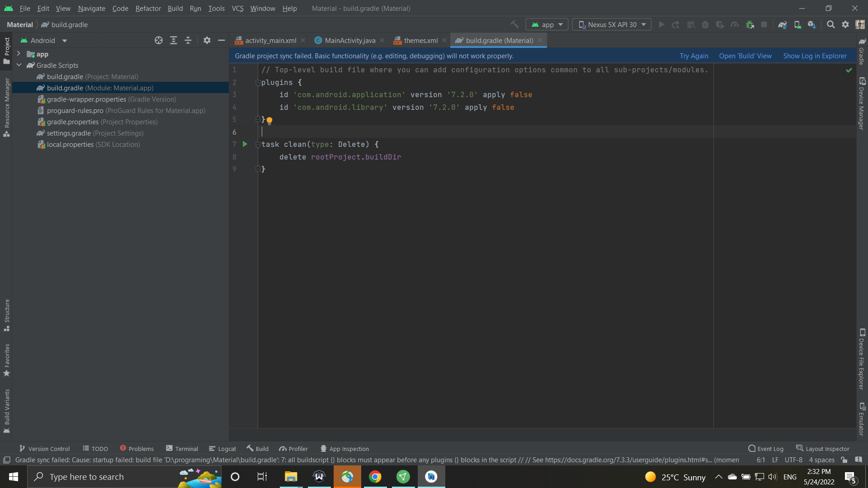The image size is (868, 488).
Task: Open the Logcat tool window
Action: click(222, 448)
